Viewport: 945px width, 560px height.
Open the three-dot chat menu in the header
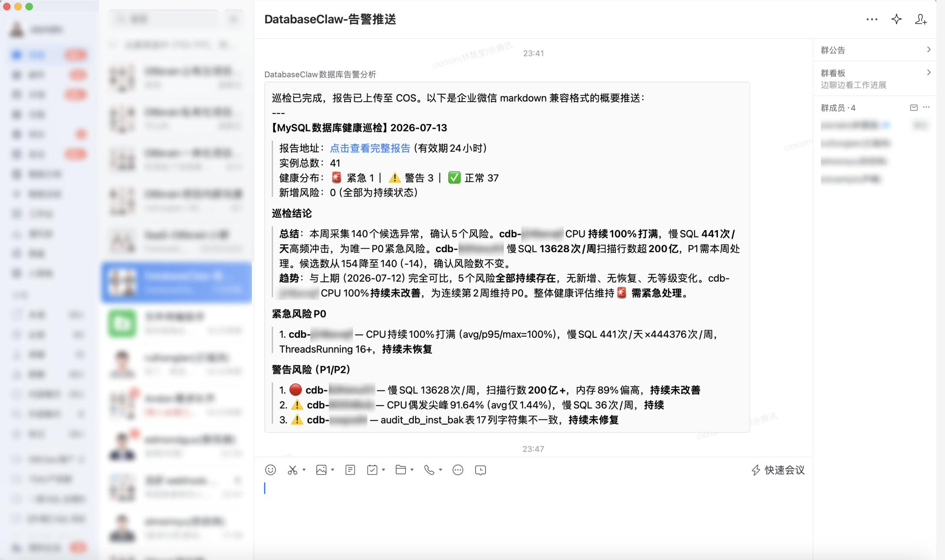[x=872, y=20]
